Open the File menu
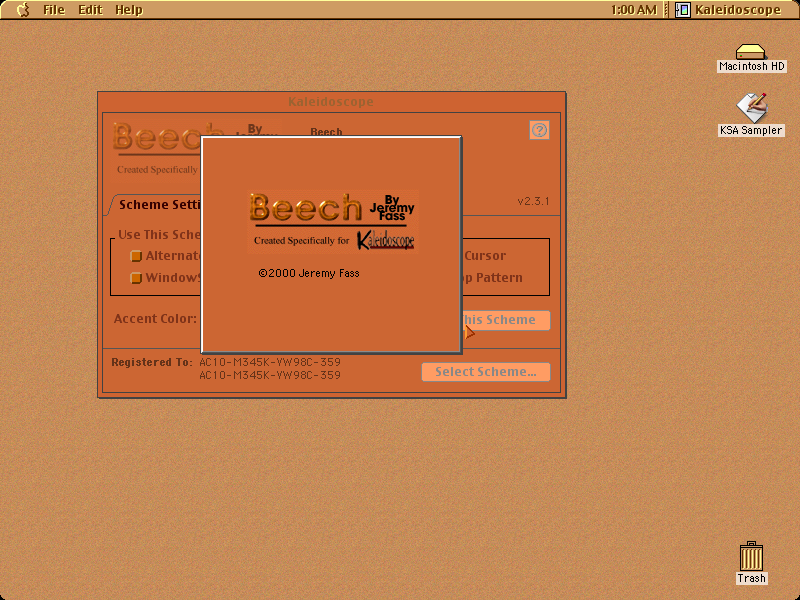 [x=54, y=10]
